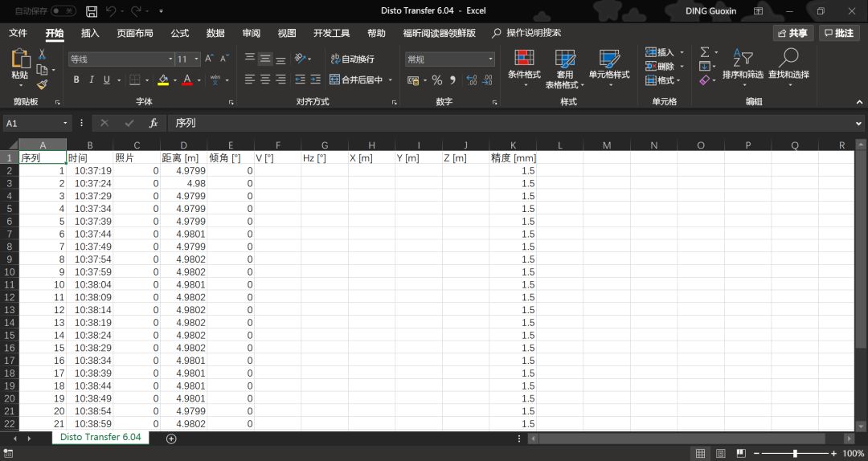Image resolution: width=868 pixels, height=461 pixels.
Task: Click the Borders icon
Action: coord(134,80)
